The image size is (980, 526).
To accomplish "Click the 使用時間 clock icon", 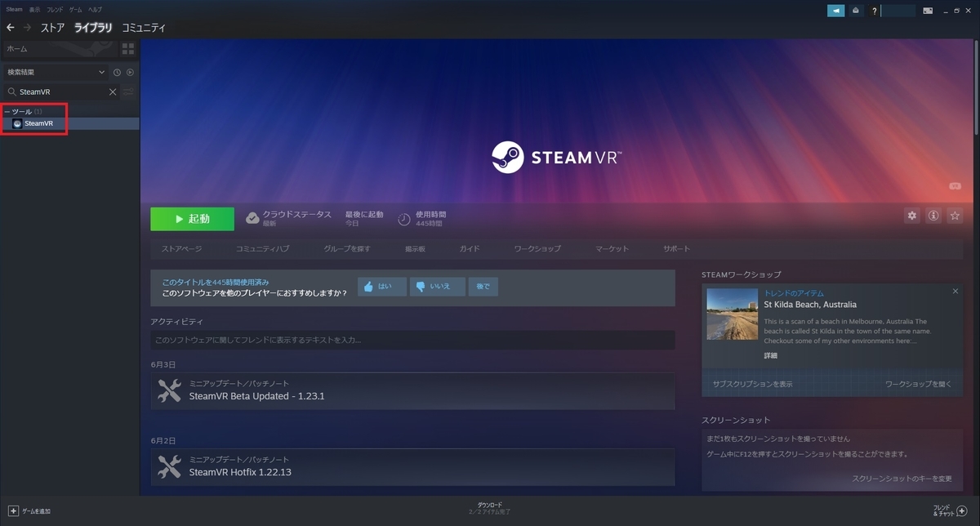I will click(x=403, y=219).
